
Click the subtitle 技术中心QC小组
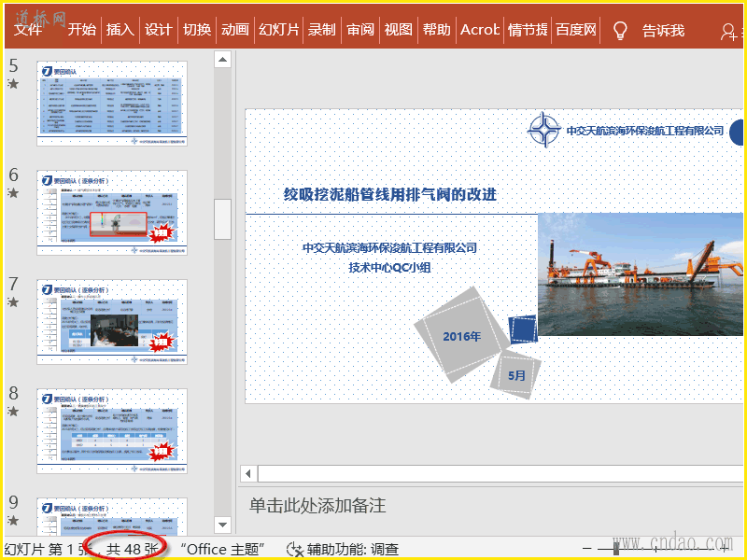point(389,268)
